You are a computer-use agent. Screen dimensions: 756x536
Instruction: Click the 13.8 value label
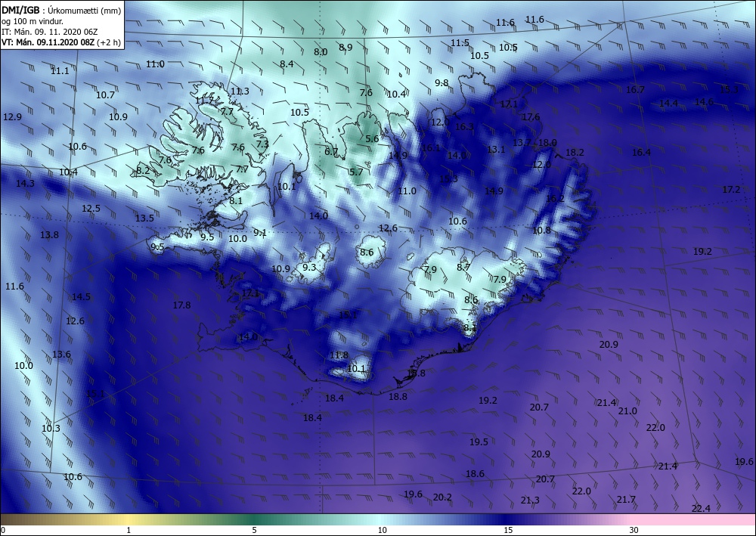[49, 235]
